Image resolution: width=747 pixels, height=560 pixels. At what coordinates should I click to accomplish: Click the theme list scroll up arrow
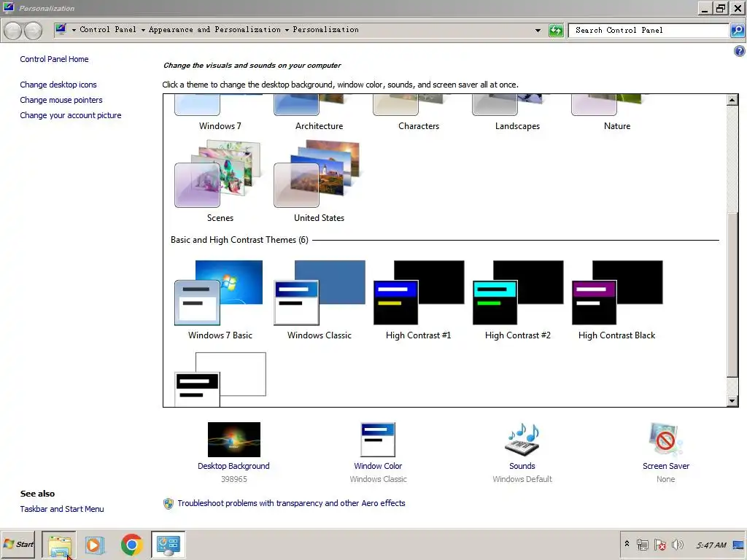732,99
